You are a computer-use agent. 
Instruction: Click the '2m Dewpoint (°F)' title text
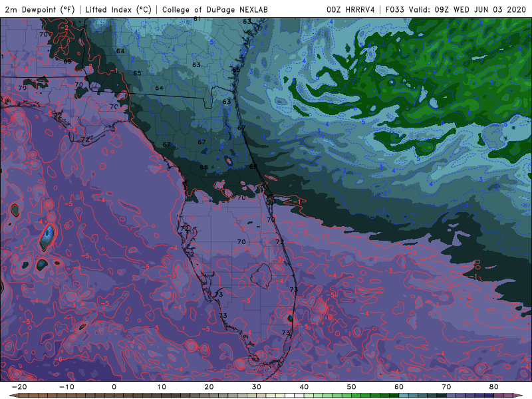click(39, 9)
